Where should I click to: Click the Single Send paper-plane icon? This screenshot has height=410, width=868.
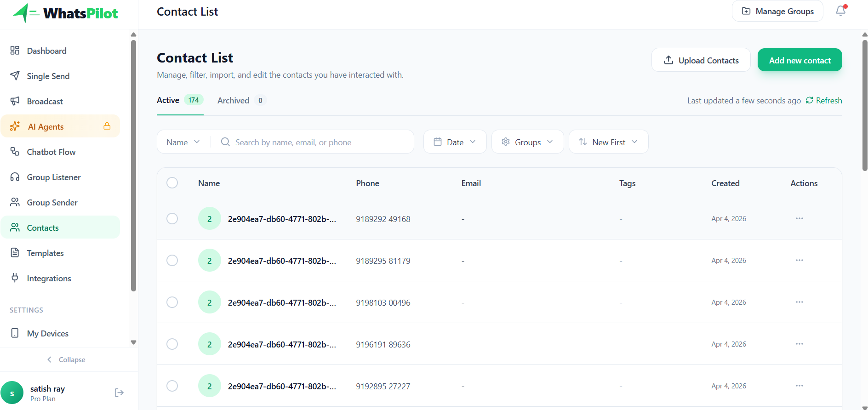pos(15,75)
